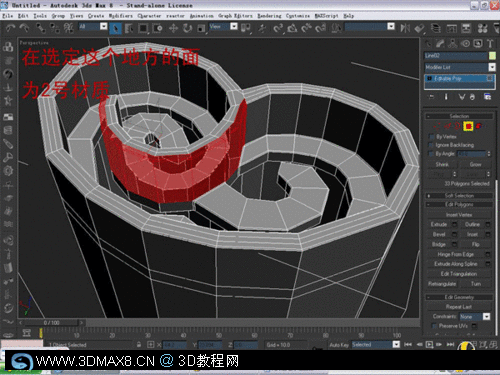Pick the Rectangular Selection Region tool

tap(143, 28)
